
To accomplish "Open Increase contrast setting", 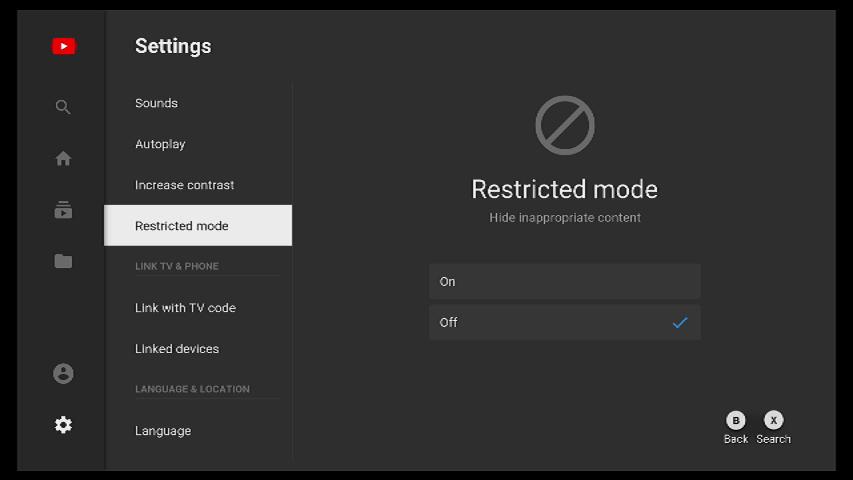I will [x=185, y=185].
